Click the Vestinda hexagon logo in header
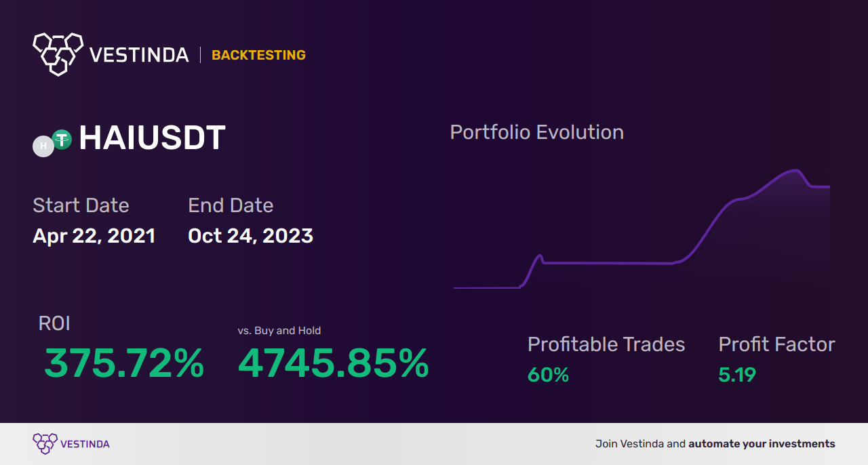Screen dimensions: 868x465 coord(58,54)
